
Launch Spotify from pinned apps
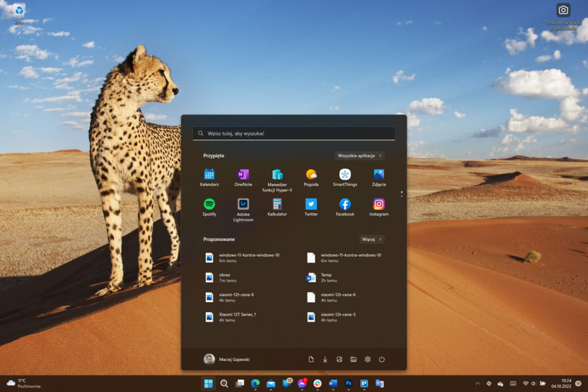209,207
